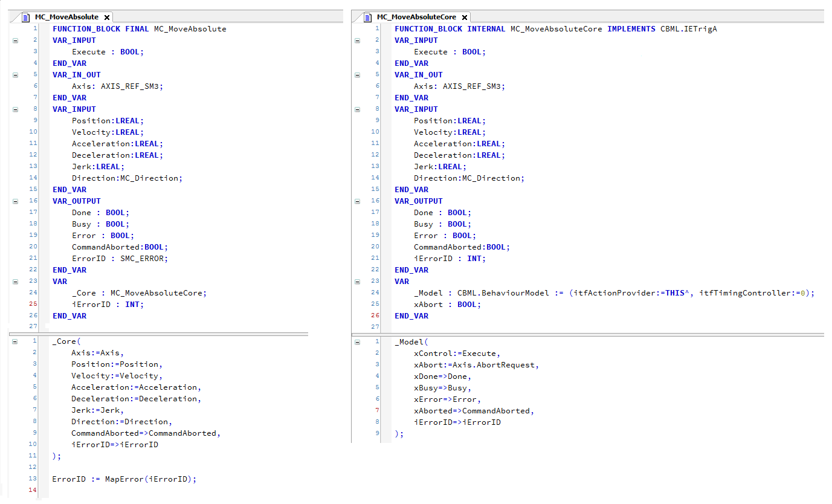
Task: Collapse the VAR_OUTPUT block in MC_MoveAbsoluteCore
Action: 357,201
